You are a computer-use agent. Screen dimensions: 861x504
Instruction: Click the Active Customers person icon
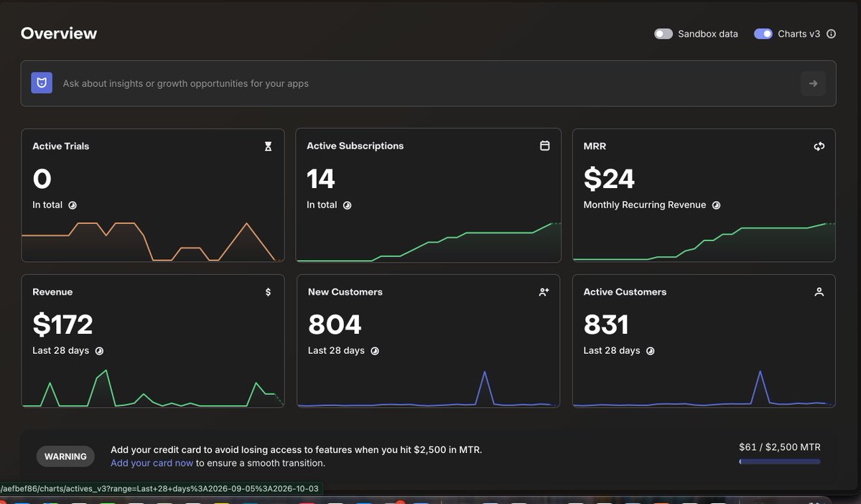(x=819, y=292)
